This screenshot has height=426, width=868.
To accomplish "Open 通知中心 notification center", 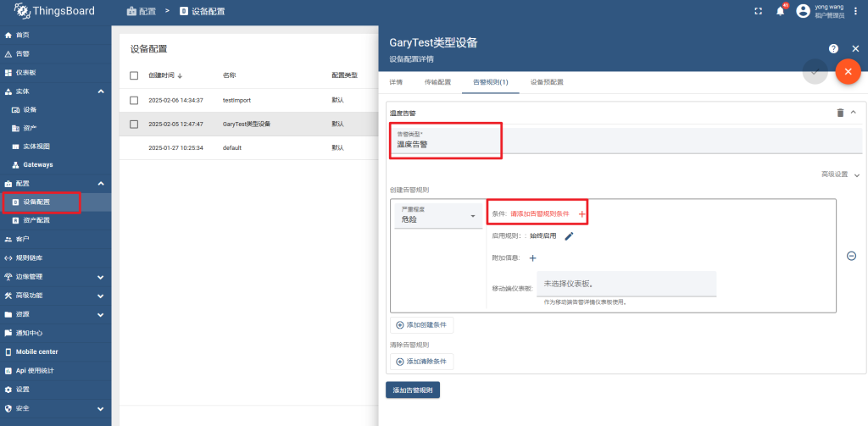I will point(55,333).
